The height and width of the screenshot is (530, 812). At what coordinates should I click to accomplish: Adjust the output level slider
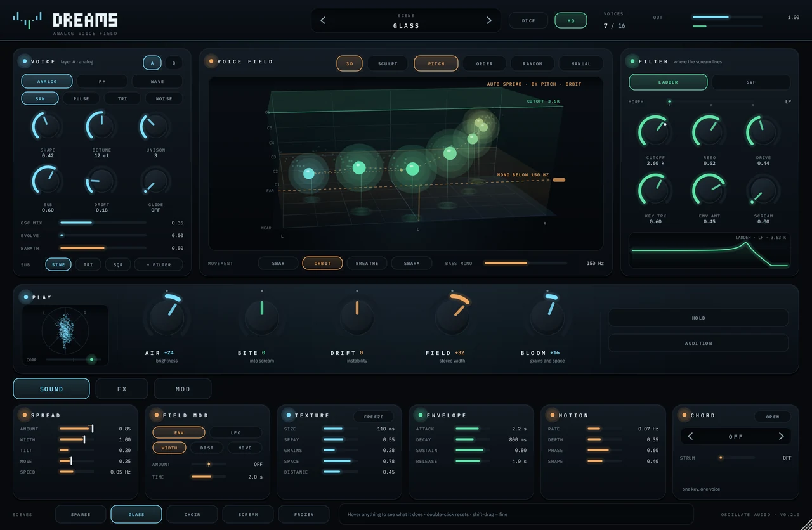tap(728, 17)
